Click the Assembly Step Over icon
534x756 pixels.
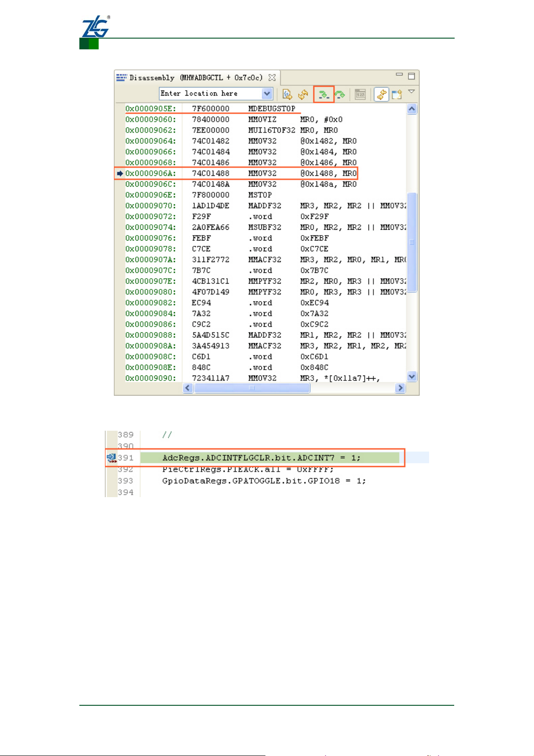click(x=340, y=94)
